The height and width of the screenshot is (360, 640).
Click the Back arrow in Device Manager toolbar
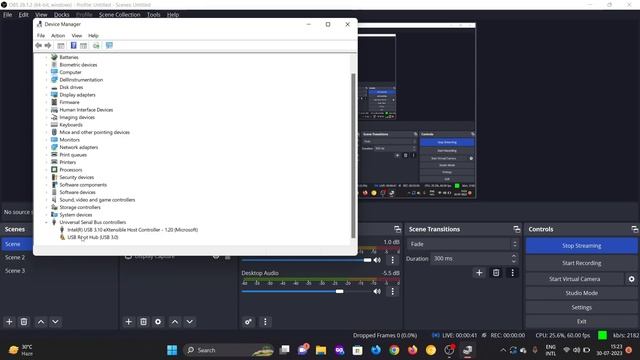38,45
